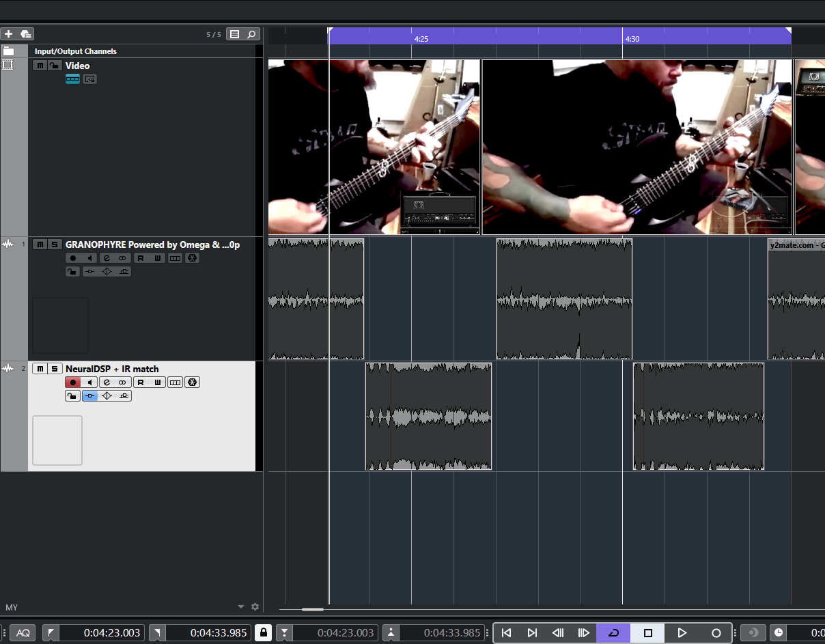Click the 4:30 mark on ruler
The image size is (825, 644).
click(x=632, y=39)
